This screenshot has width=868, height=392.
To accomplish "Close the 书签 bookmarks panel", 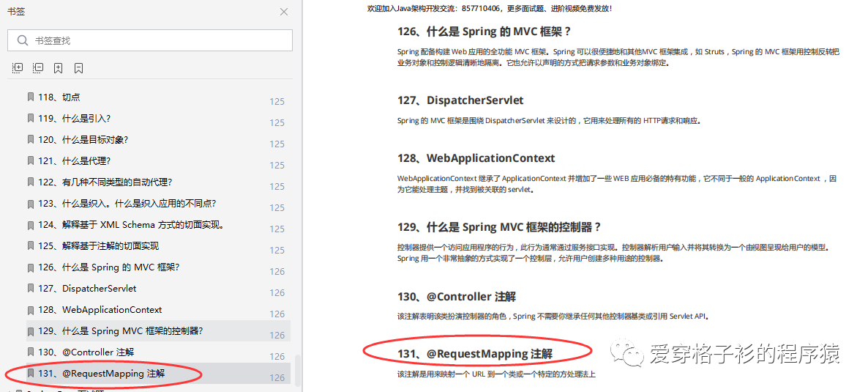I will (284, 12).
